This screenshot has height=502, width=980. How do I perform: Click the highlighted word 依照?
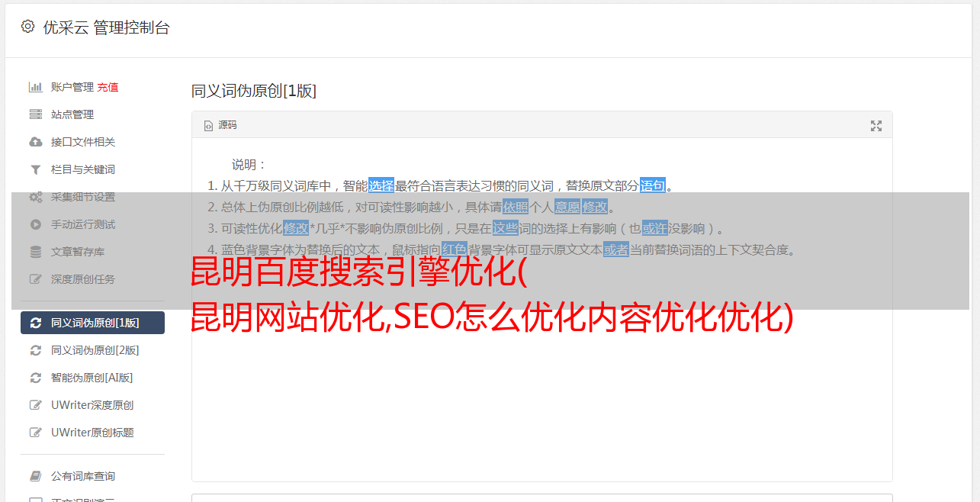(516, 207)
